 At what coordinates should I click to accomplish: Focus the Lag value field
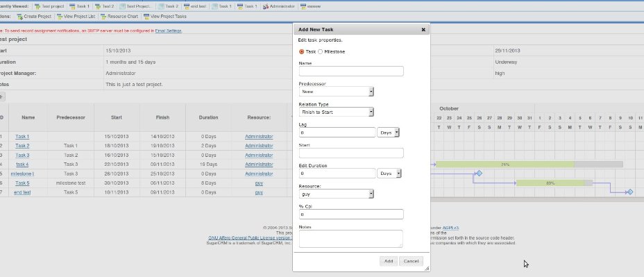(337, 133)
